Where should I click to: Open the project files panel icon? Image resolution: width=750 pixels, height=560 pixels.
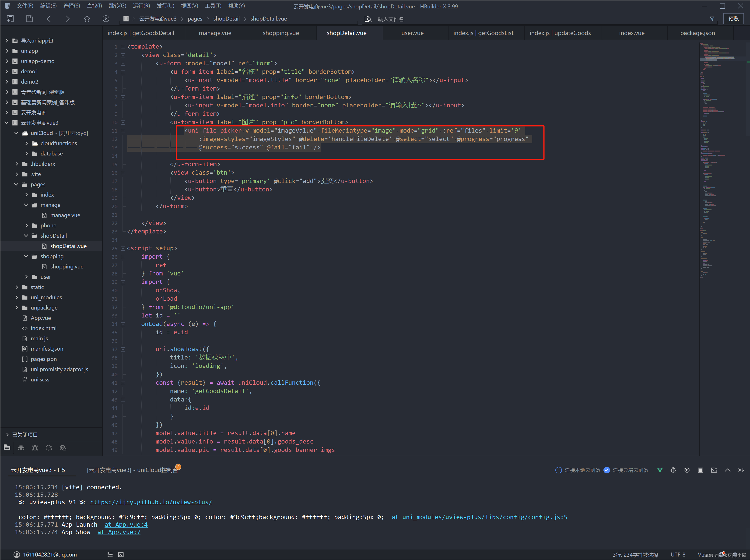[7, 447]
